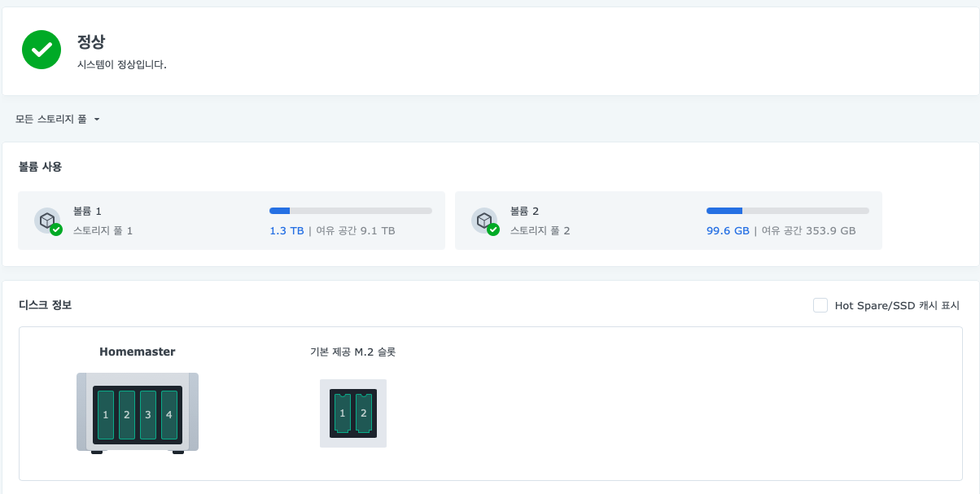The width and height of the screenshot is (980, 494).
Task: Click 여유 공간 9.1 TB text
Action: pyautogui.click(x=356, y=230)
